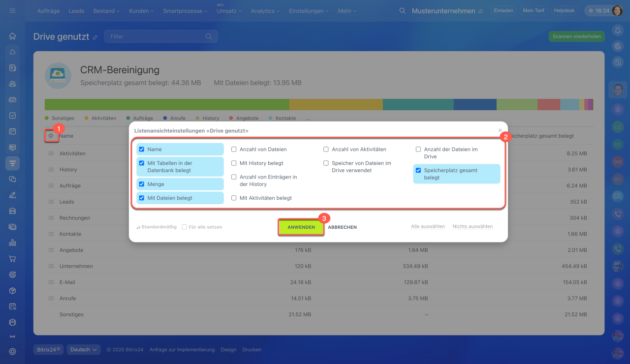Click the pencil edit icon beside Drive genutzt

tap(95, 37)
